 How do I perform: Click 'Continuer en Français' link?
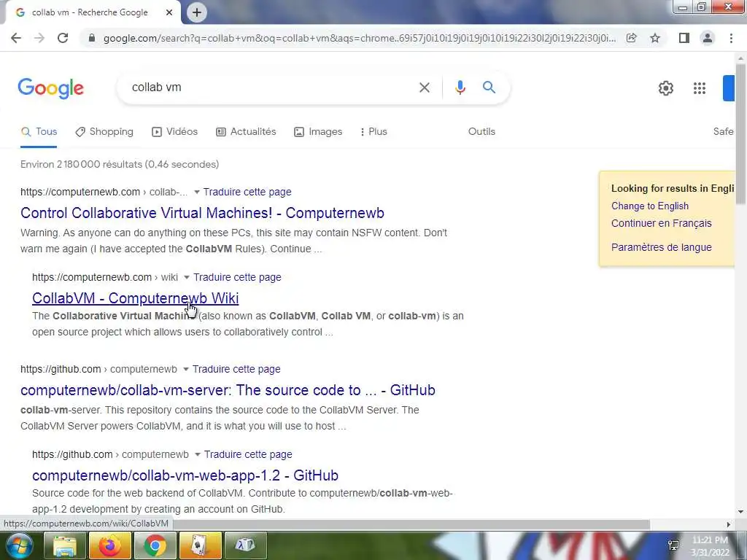[661, 223]
